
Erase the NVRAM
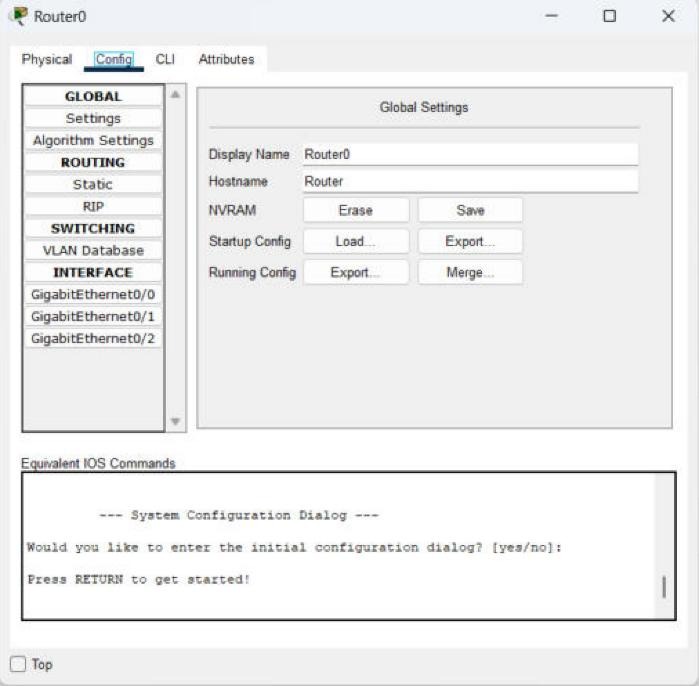point(356,210)
